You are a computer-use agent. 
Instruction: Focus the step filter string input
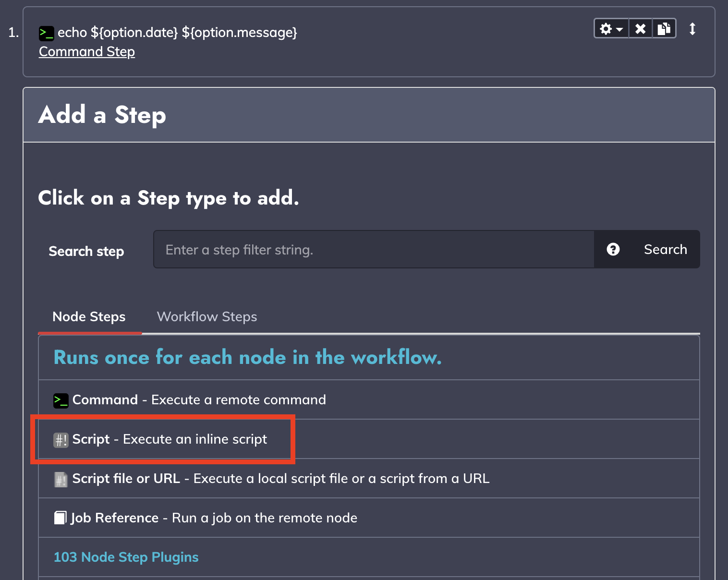(x=374, y=249)
